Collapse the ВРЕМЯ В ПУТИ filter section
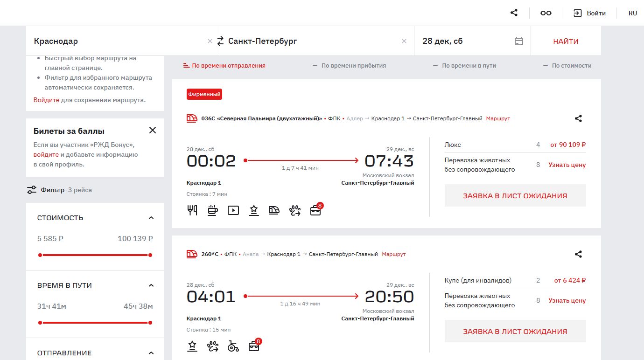644x360 pixels. tap(151, 285)
